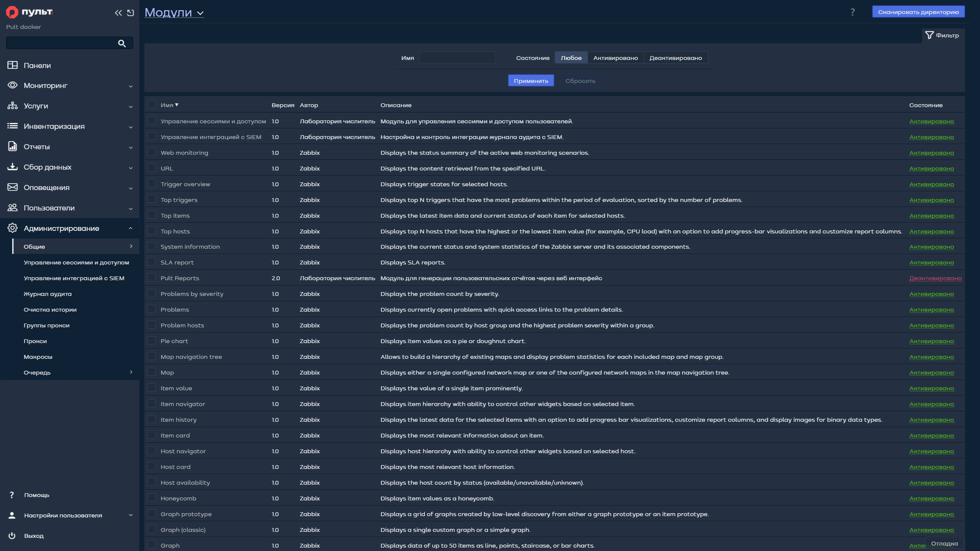Expand the Отчеты menu chevron

[x=131, y=147]
